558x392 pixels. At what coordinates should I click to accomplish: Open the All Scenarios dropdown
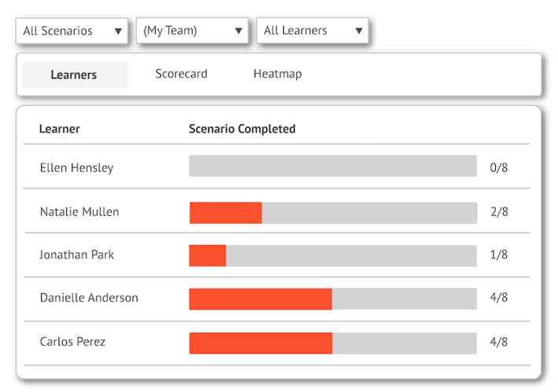(x=72, y=31)
